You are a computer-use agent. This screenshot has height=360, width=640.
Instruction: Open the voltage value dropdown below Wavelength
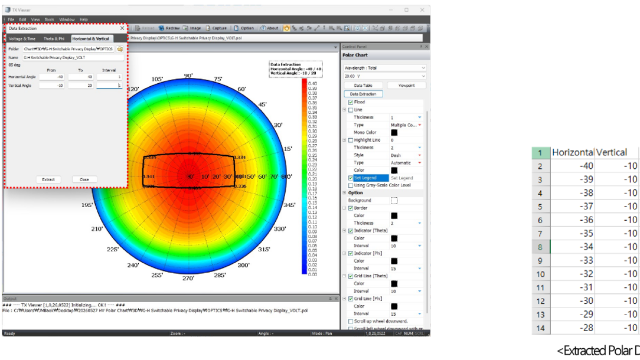pyautogui.click(x=384, y=76)
